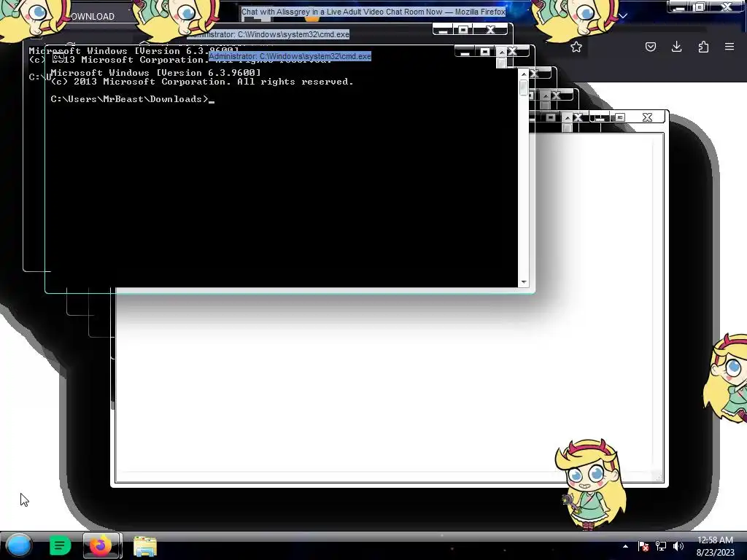Restore down the blank white window

click(620, 117)
